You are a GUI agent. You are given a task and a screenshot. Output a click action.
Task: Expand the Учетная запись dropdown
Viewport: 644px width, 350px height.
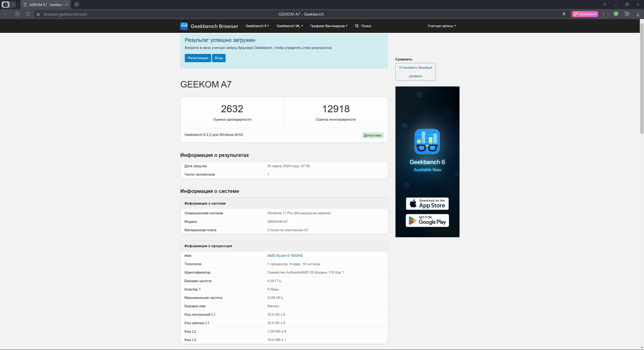(442, 26)
